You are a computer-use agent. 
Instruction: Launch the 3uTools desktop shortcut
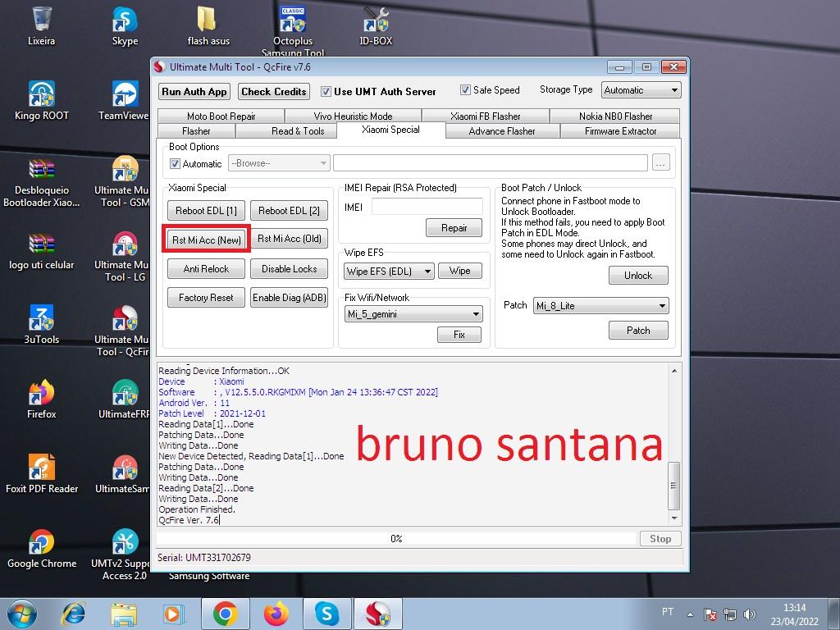(x=41, y=325)
